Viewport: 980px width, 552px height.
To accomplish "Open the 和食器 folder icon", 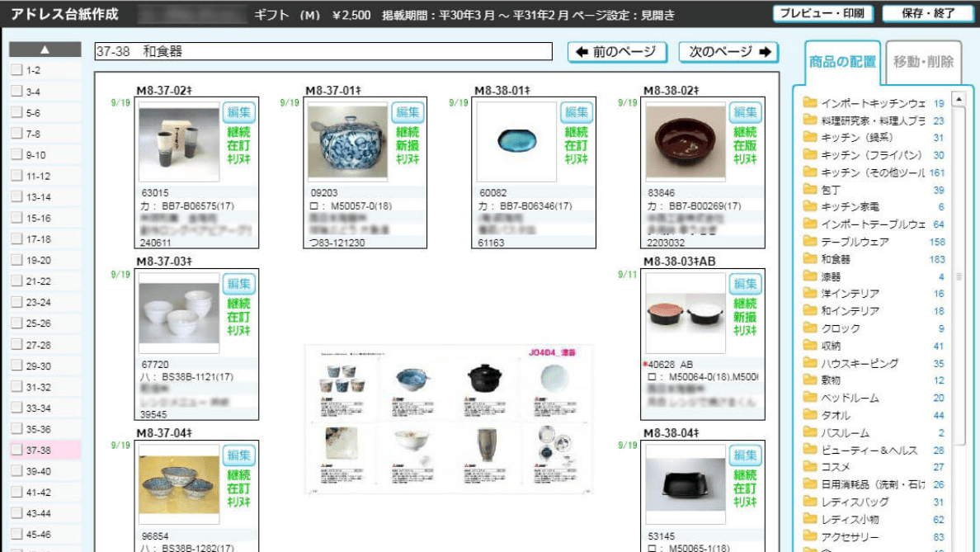I will pos(809,259).
